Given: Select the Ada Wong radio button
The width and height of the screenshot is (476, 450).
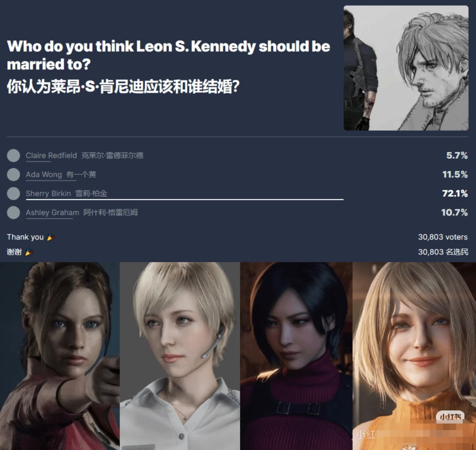Looking at the screenshot, I should pos(14,174).
